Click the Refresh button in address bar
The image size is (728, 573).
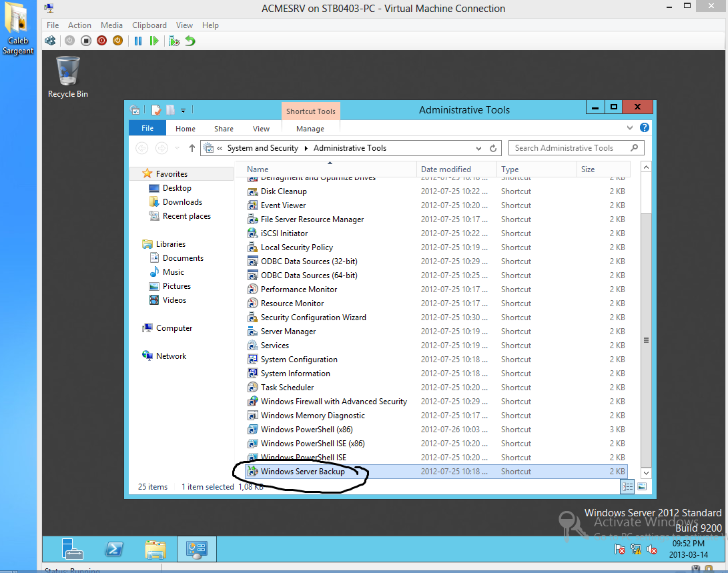tap(493, 149)
